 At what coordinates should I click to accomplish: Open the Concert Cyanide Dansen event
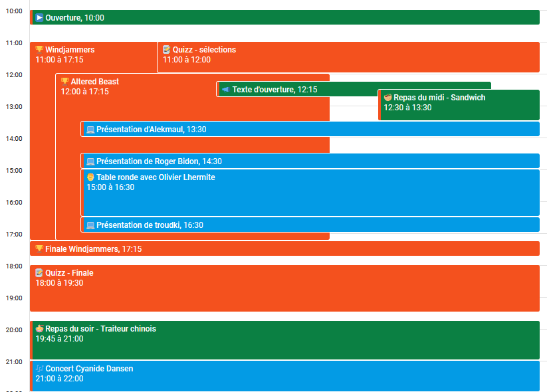(x=89, y=369)
